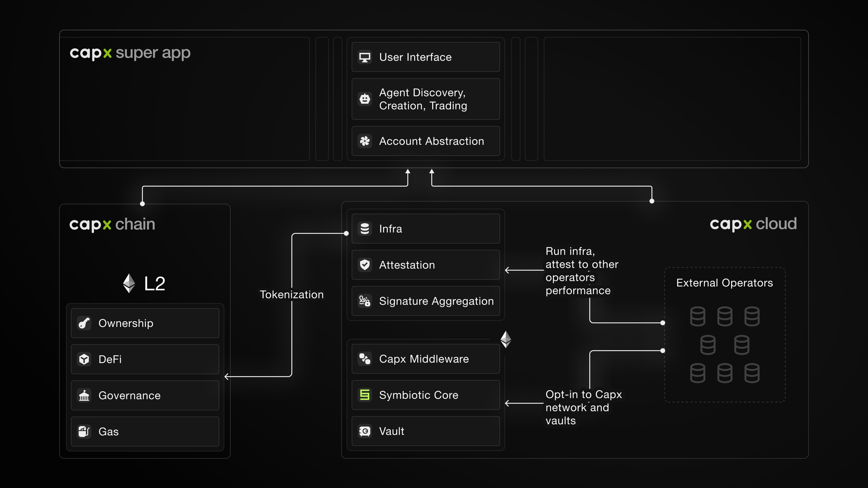
Task: Click the key icon beside Ownership
Action: point(84,323)
